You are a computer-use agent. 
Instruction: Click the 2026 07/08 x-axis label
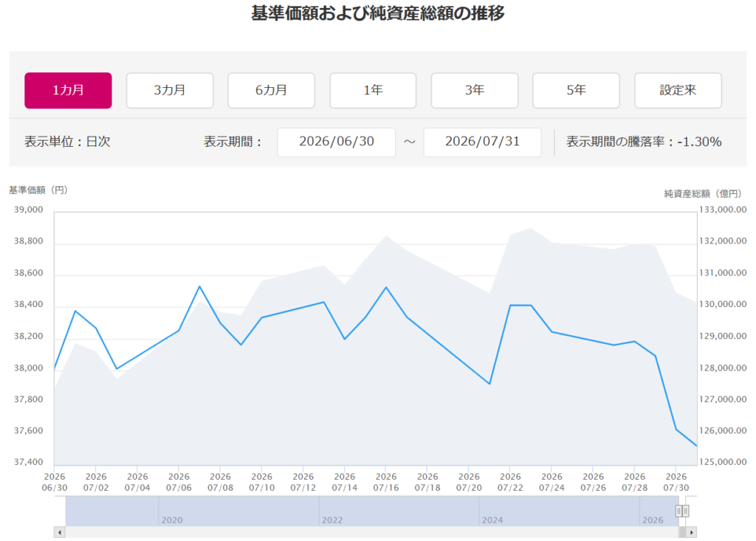(220, 482)
